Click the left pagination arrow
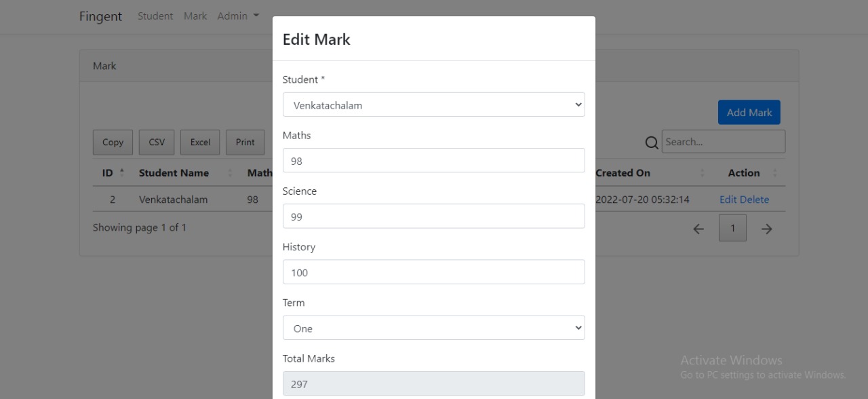Viewport: 868px width, 399px height. coord(698,229)
